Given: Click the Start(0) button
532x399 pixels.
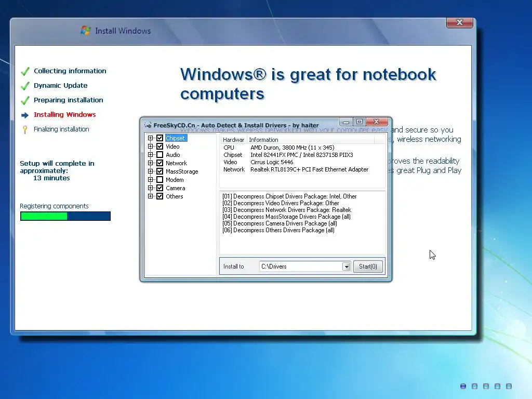Looking at the screenshot, I should click(368, 267).
